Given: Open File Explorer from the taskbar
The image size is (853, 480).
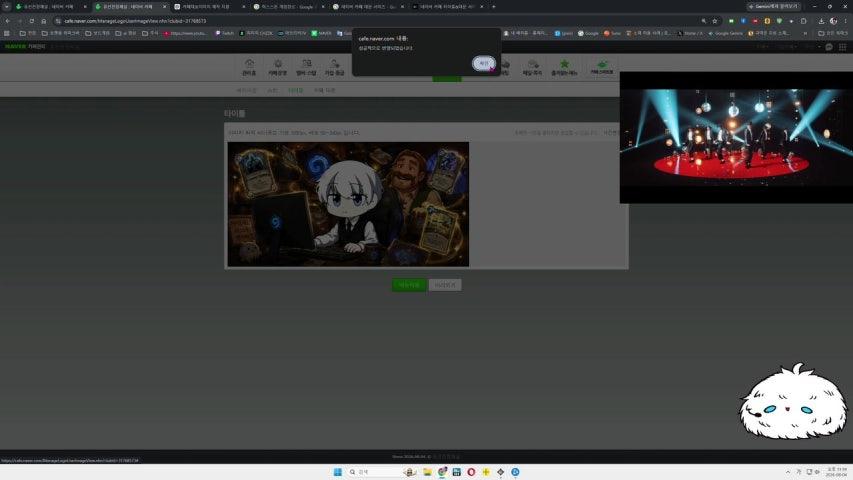Looking at the screenshot, I should click(428, 472).
